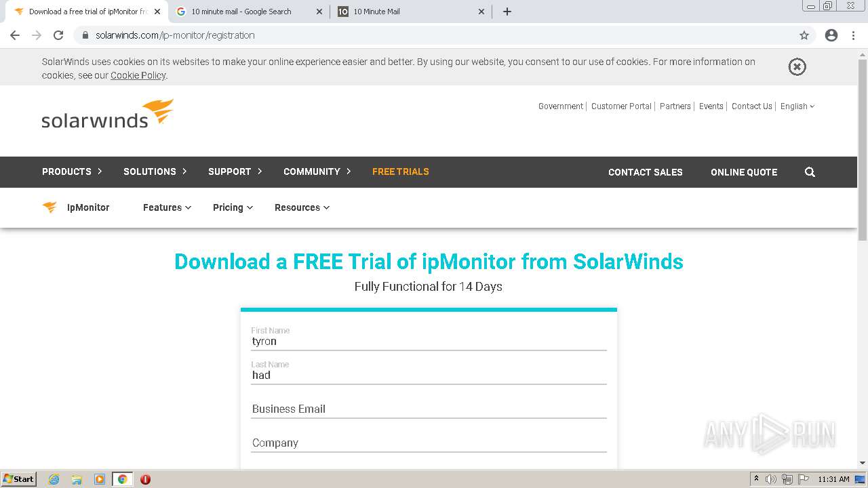This screenshot has height=488, width=868.
Task: Open the Partners link
Action: point(675,106)
